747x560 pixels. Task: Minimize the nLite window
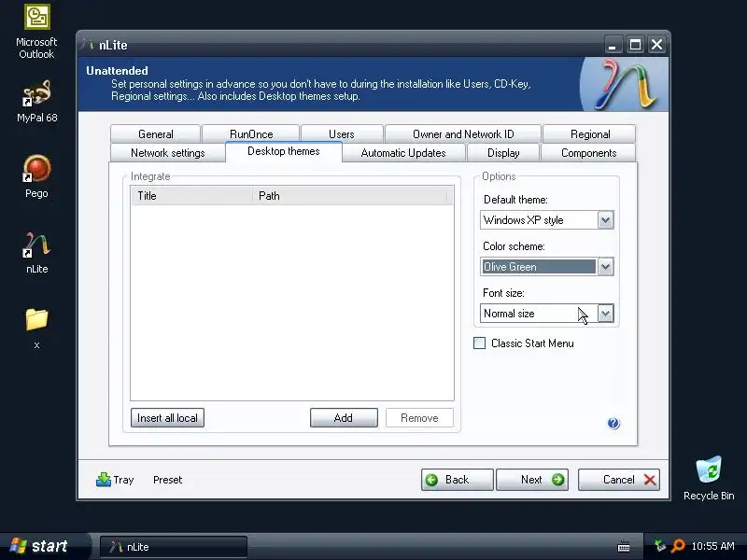point(613,45)
